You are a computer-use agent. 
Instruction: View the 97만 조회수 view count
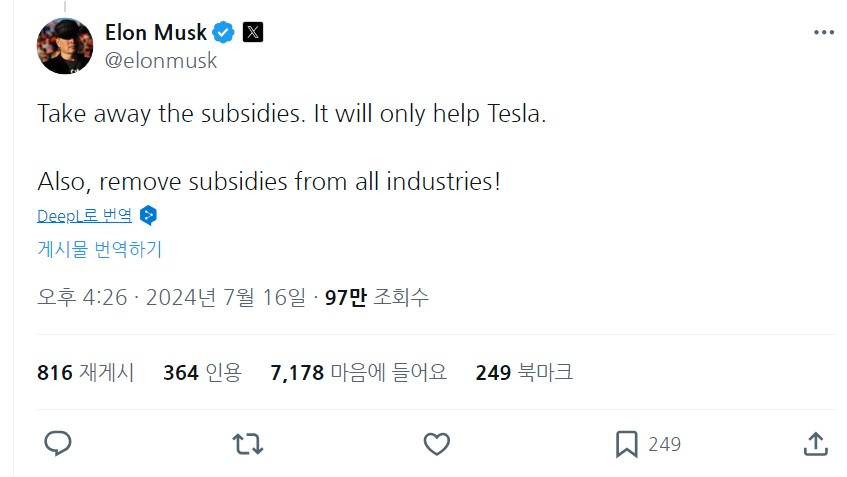coord(377,297)
